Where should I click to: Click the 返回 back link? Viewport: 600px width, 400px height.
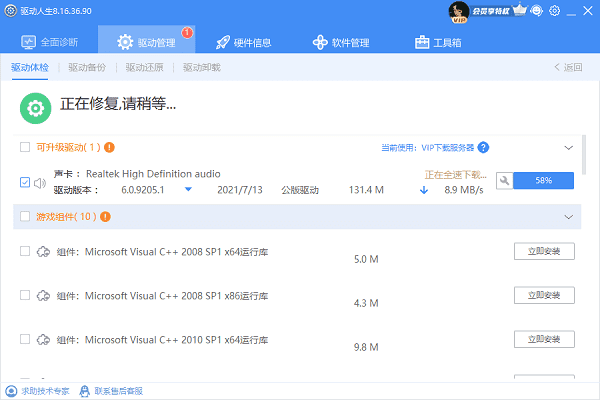tap(568, 67)
